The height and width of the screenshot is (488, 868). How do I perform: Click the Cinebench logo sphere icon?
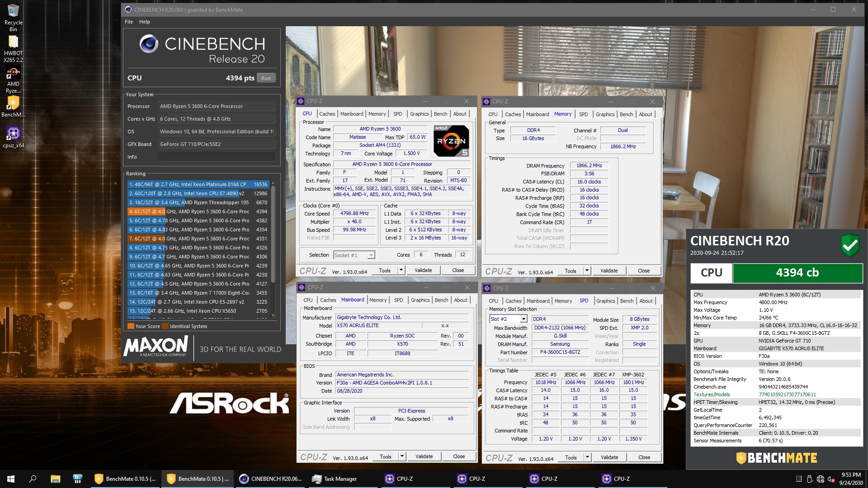149,44
